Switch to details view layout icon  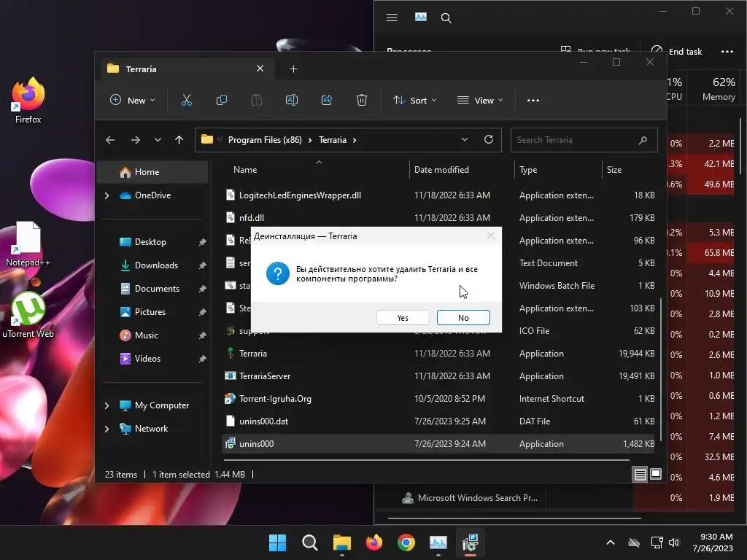640,474
